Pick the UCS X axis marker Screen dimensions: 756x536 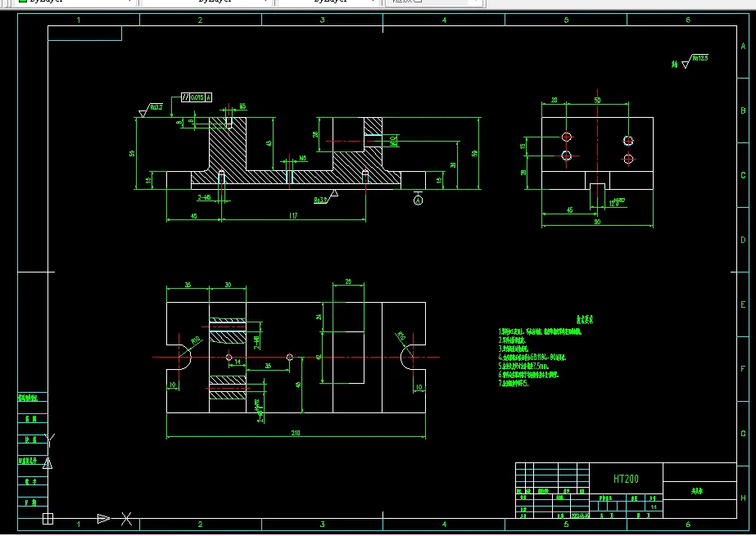126,519
